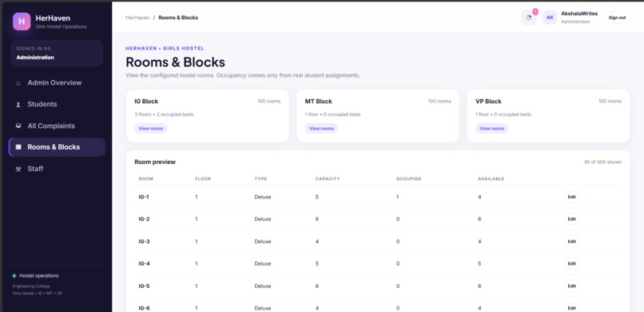
Task: Click the AkshataWrites username
Action: [579, 14]
